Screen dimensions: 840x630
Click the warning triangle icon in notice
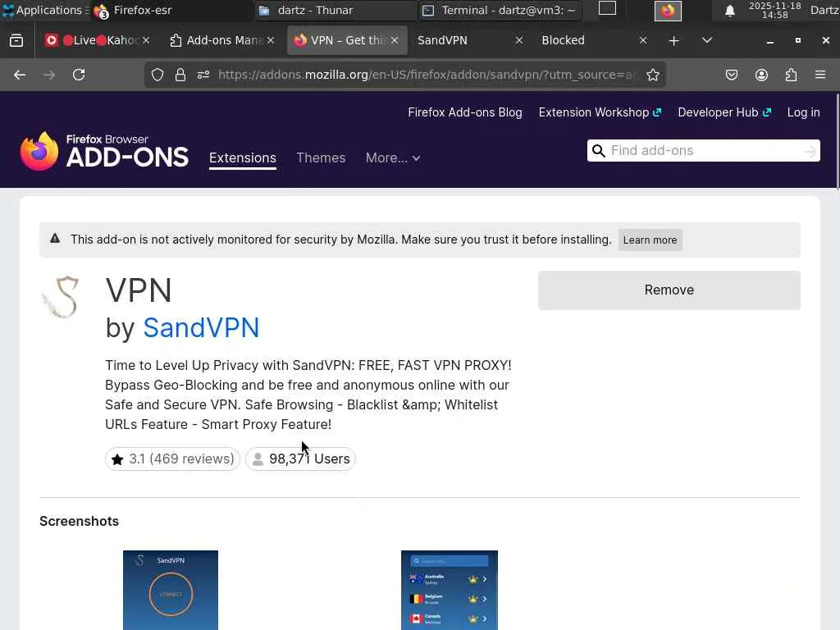55,239
